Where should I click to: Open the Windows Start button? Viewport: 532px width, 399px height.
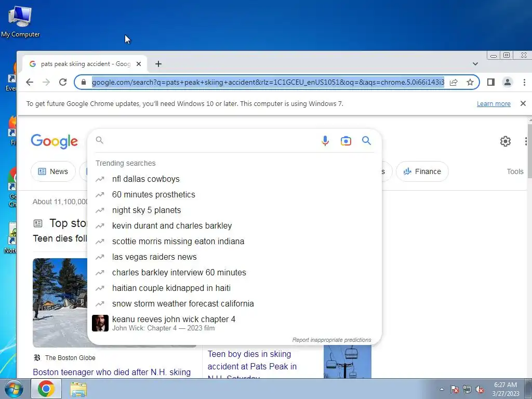[x=14, y=389]
